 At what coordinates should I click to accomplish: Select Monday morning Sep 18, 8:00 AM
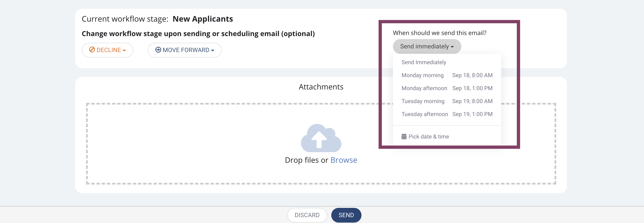pos(447,75)
